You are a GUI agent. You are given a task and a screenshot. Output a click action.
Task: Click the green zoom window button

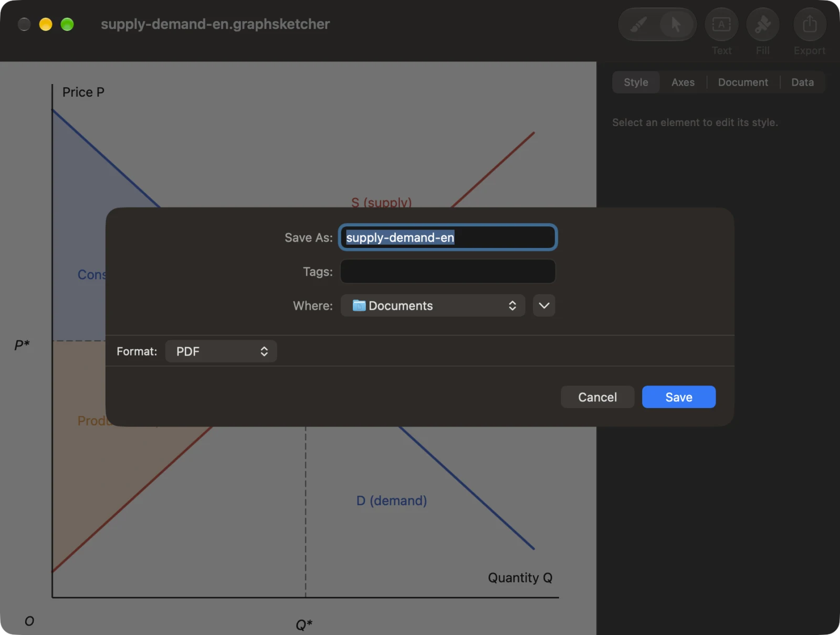pyautogui.click(x=67, y=24)
